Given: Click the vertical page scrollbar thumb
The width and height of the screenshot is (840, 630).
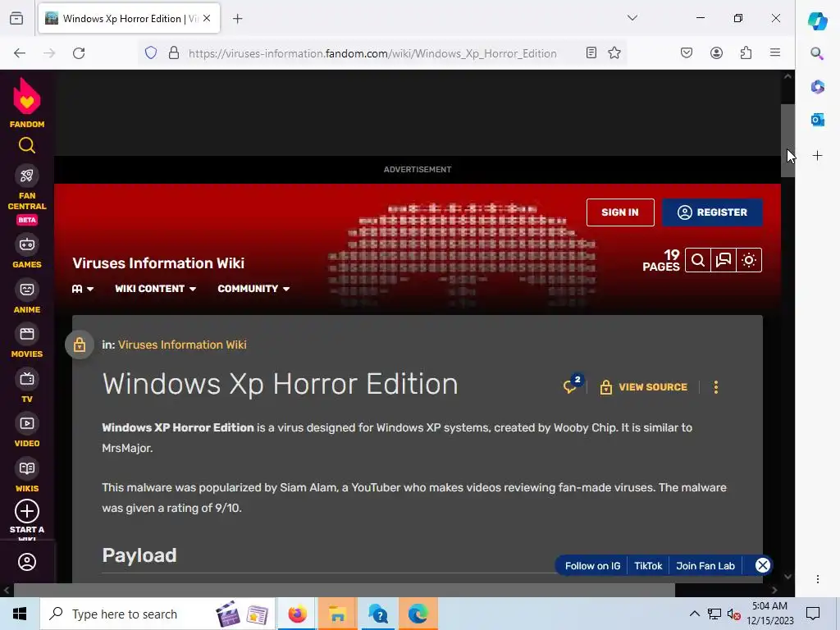Looking at the screenshot, I should pos(787,141).
